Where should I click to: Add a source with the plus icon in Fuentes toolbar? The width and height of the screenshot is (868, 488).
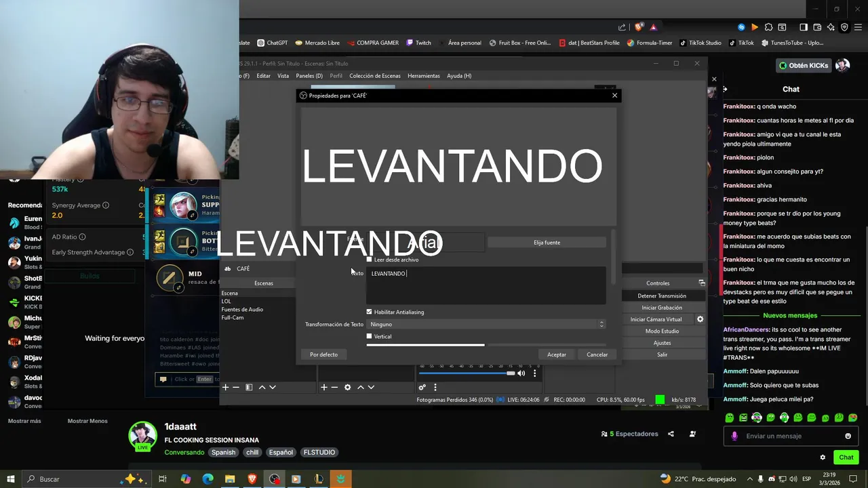(x=324, y=387)
